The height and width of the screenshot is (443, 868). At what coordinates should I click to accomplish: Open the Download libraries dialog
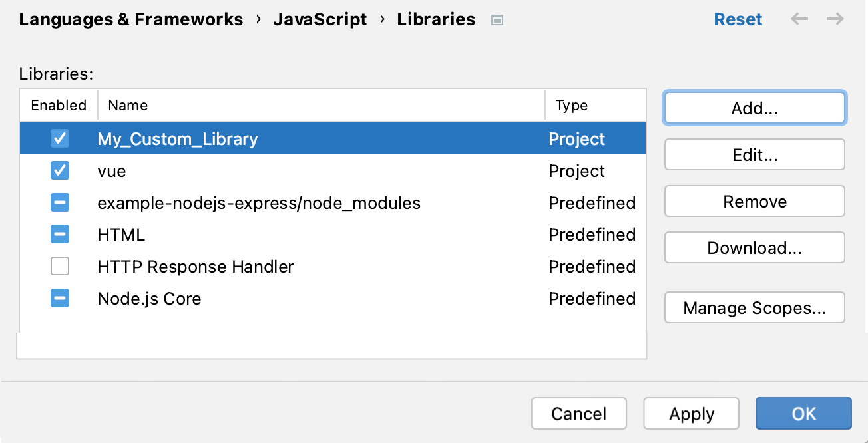coord(754,247)
